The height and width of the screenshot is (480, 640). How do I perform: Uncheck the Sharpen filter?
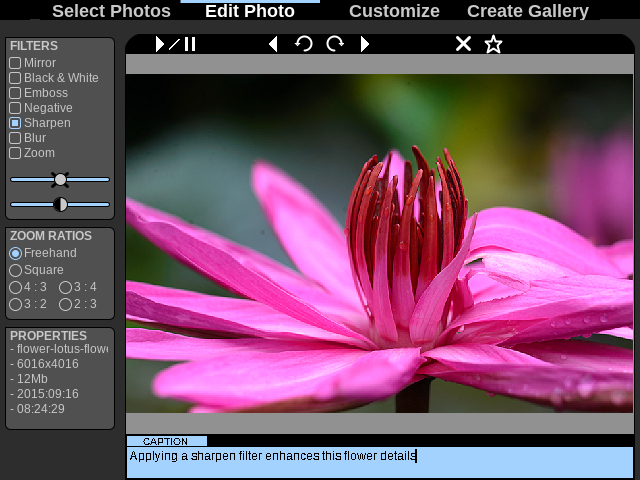15,123
